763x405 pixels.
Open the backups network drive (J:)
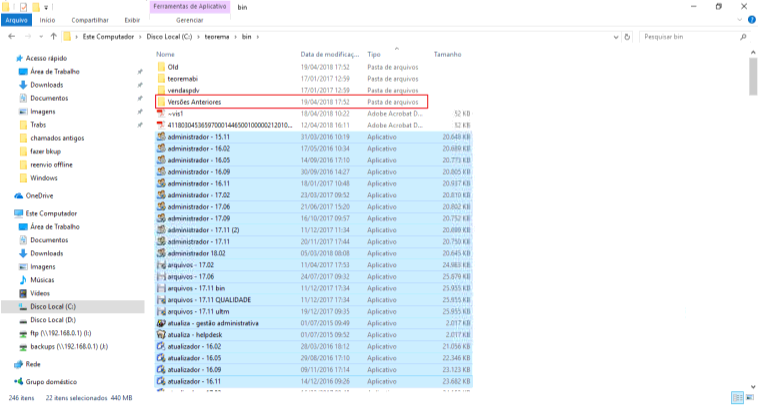[x=69, y=347]
